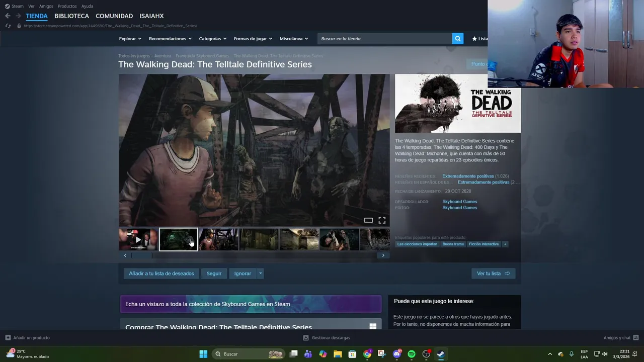Switch to the BIBLIOTECA tab

pos(71,16)
